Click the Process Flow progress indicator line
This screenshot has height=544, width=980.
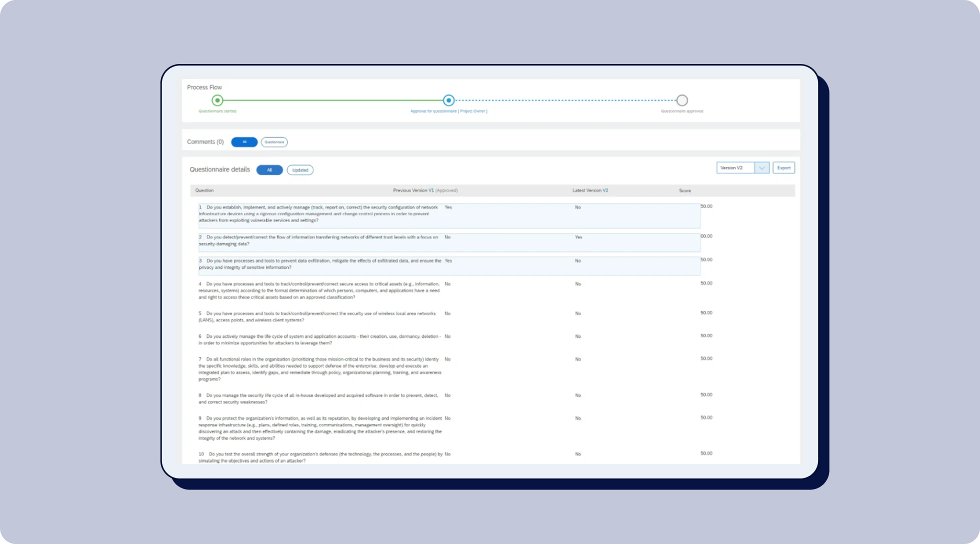pos(450,100)
